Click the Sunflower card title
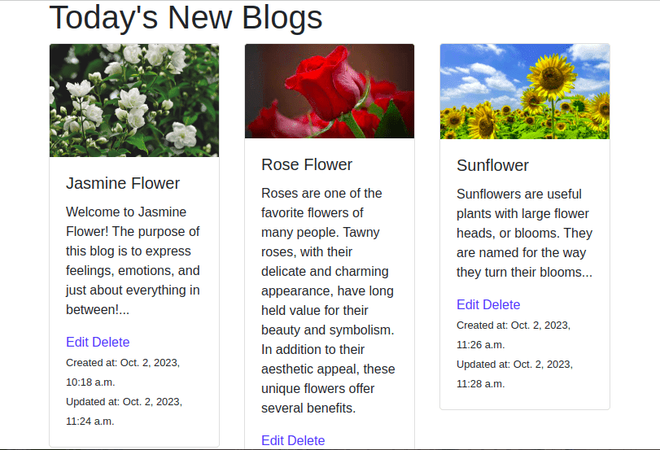Viewport: 660px width, 450px height. (x=493, y=165)
